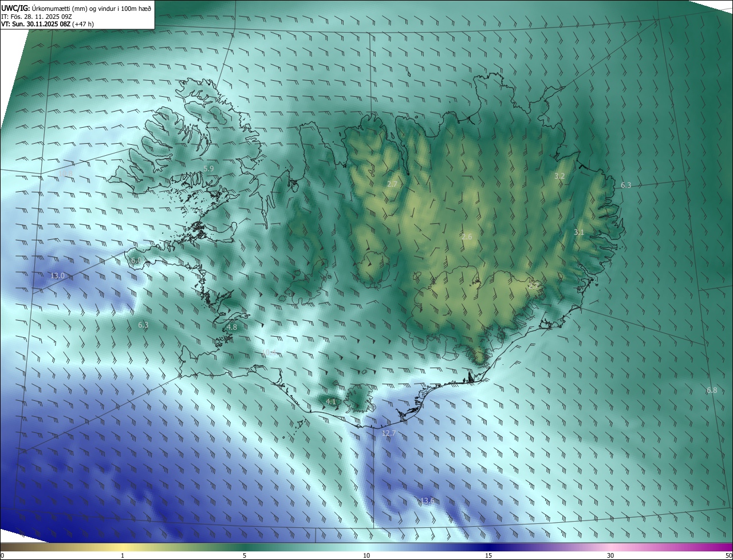Click the 1 tick on the color scale
733x560 pixels.
click(x=123, y=555)
